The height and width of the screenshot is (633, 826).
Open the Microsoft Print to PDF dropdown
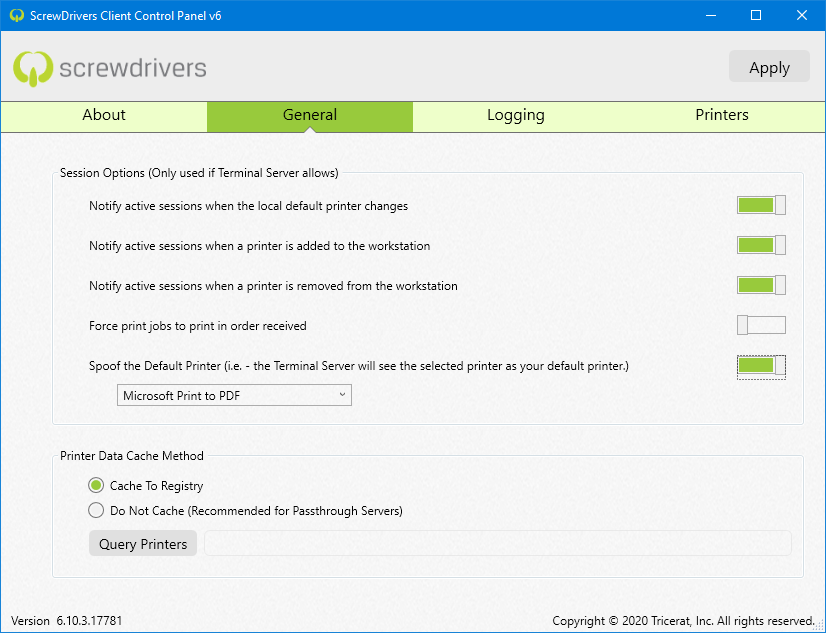234,395
